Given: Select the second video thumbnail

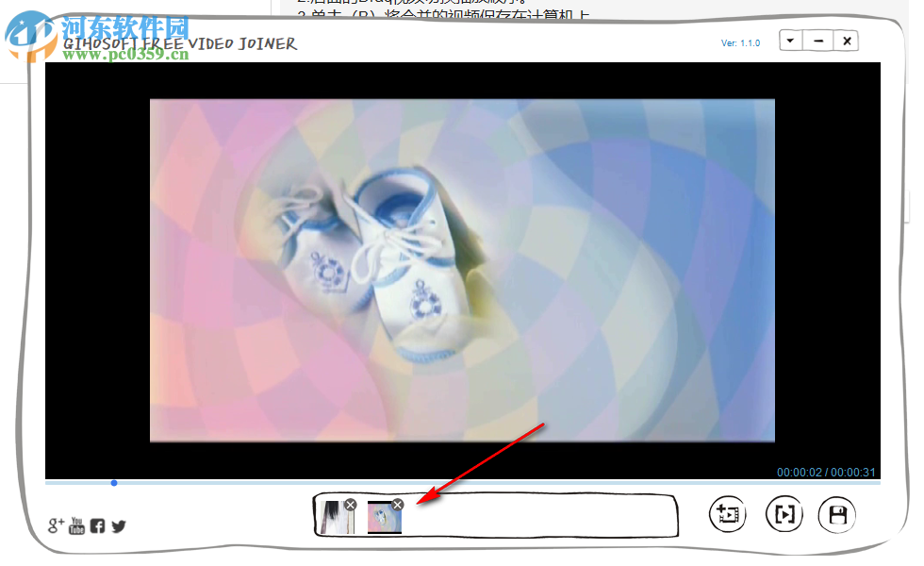Looking at the screenshot, I should [x=384, y=519].
